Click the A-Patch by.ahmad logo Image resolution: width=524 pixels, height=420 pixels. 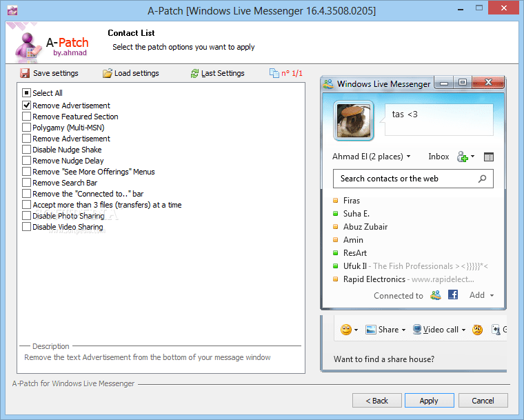51,46
